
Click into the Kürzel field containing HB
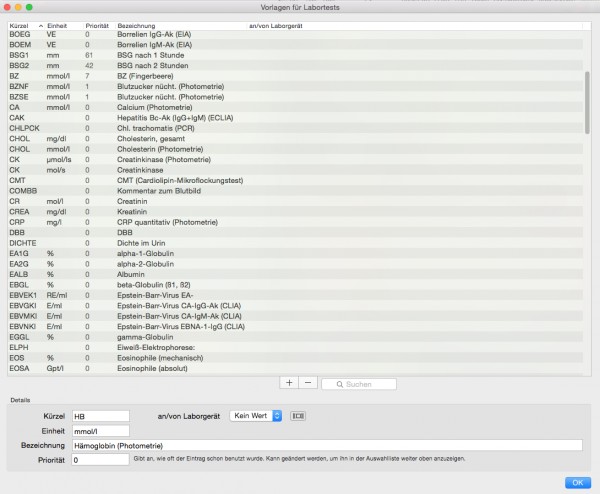[x=101, y=416]
